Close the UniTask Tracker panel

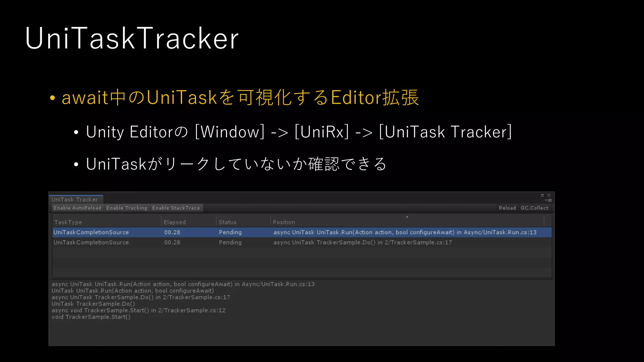549,195
